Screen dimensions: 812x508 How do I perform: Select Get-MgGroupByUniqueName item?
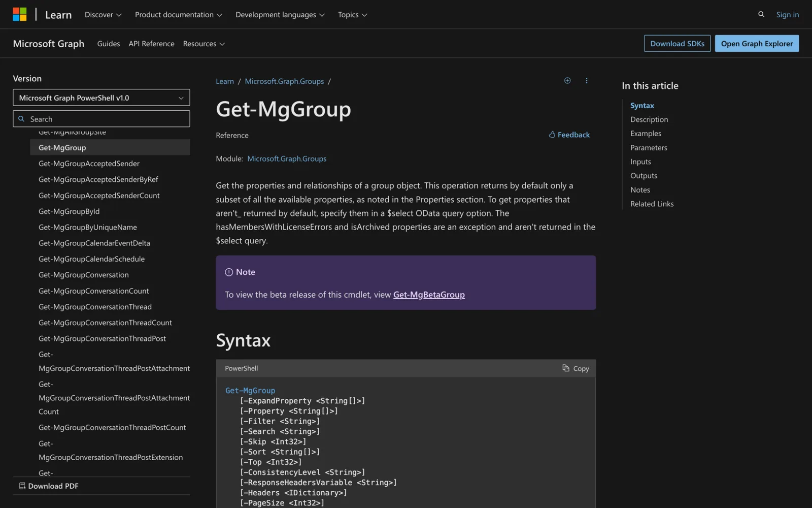(88, 227)
